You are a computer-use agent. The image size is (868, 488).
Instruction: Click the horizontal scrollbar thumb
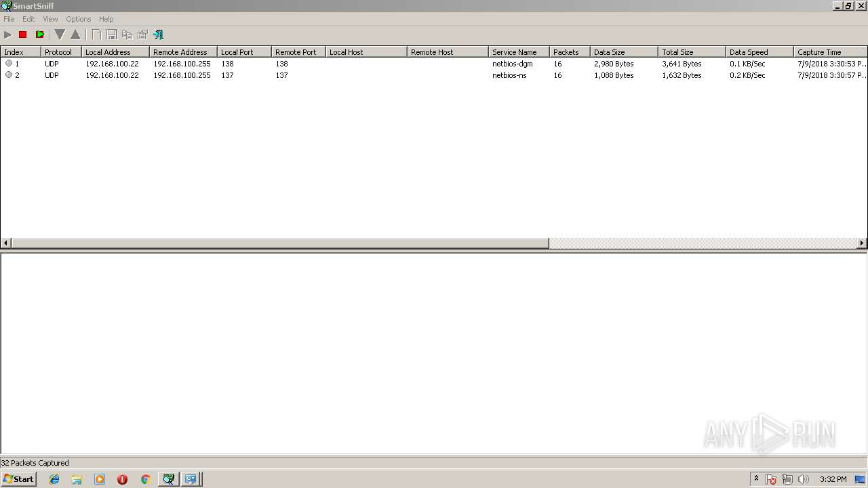pos(280,243)
